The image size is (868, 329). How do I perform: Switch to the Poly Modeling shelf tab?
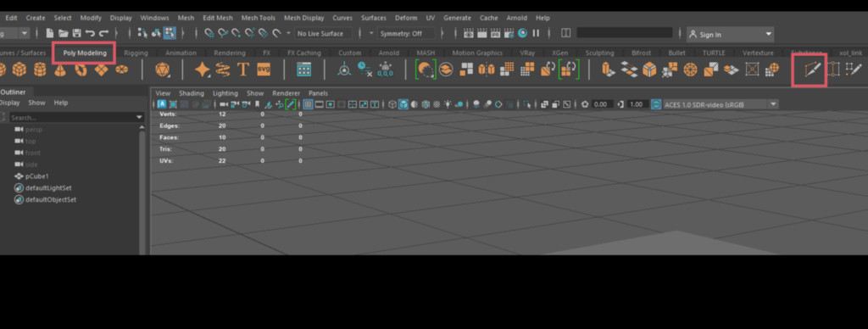[84, 53]
